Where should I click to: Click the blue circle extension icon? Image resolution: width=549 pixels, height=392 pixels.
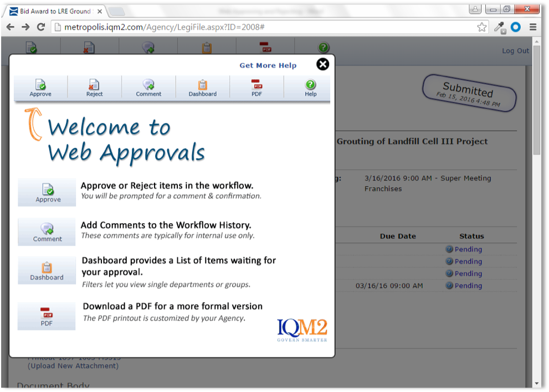pos(516,27)
